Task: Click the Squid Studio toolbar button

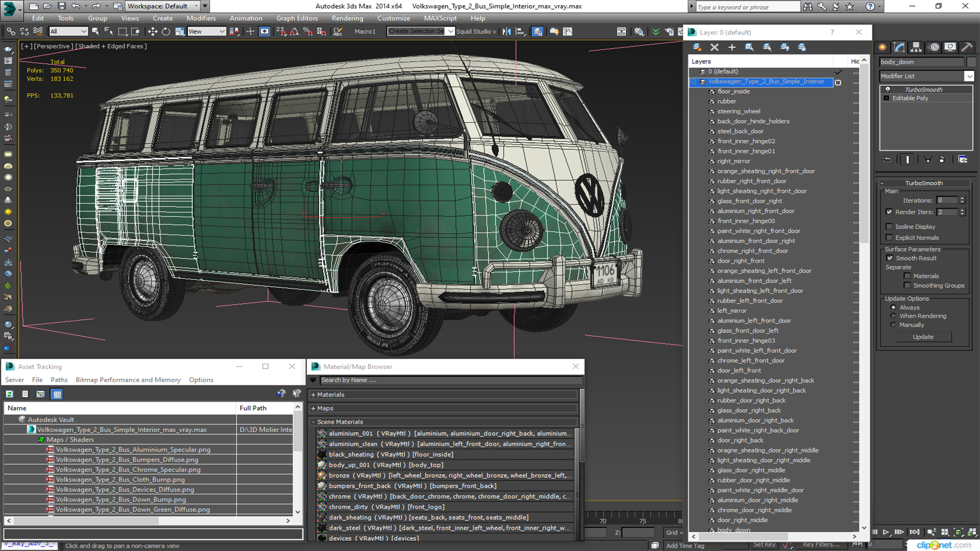Action: (476, 31)
